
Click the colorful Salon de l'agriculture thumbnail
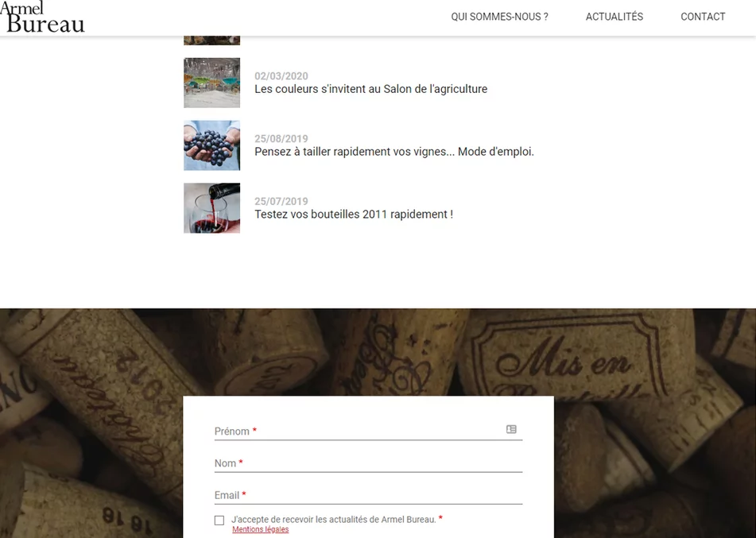point(211,83)
